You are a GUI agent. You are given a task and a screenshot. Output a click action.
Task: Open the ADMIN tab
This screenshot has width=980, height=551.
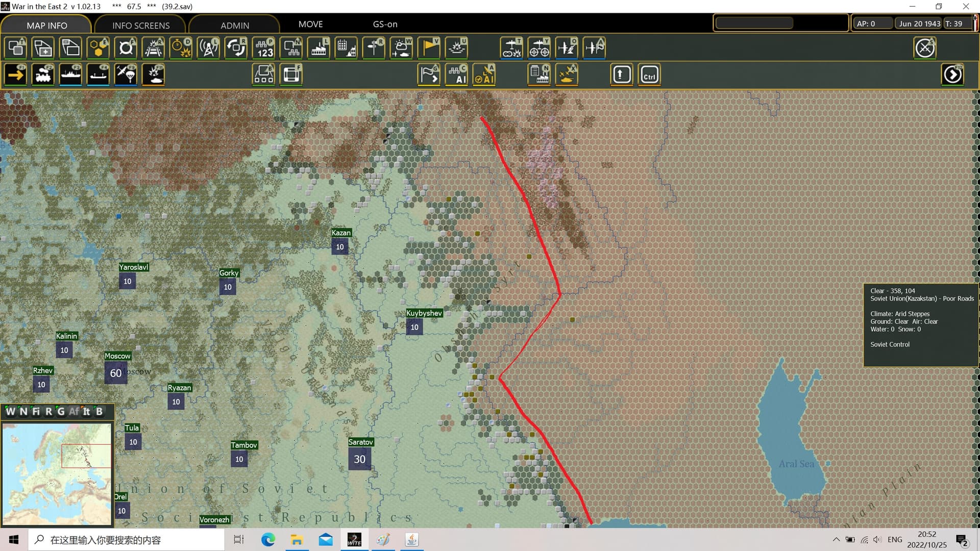[235, 25]
